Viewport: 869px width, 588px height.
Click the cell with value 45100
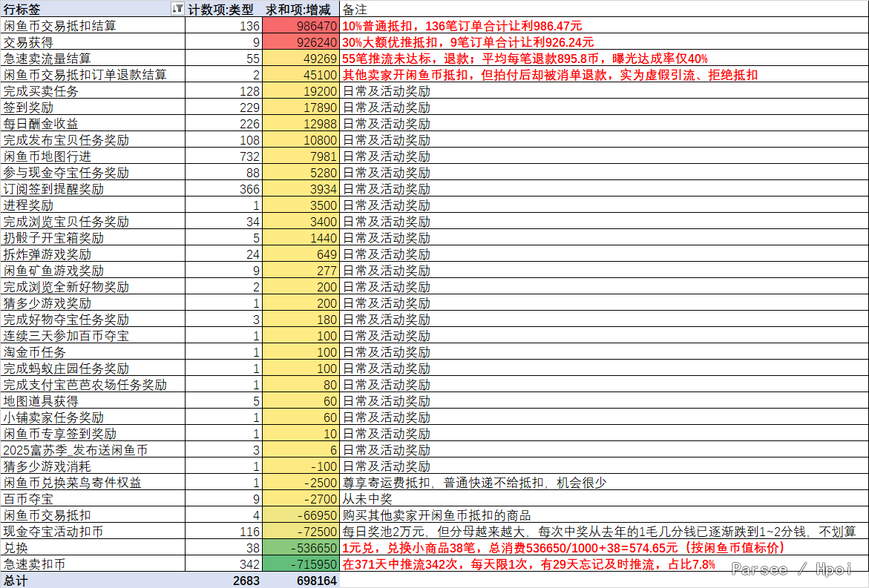tap(301, 75)
